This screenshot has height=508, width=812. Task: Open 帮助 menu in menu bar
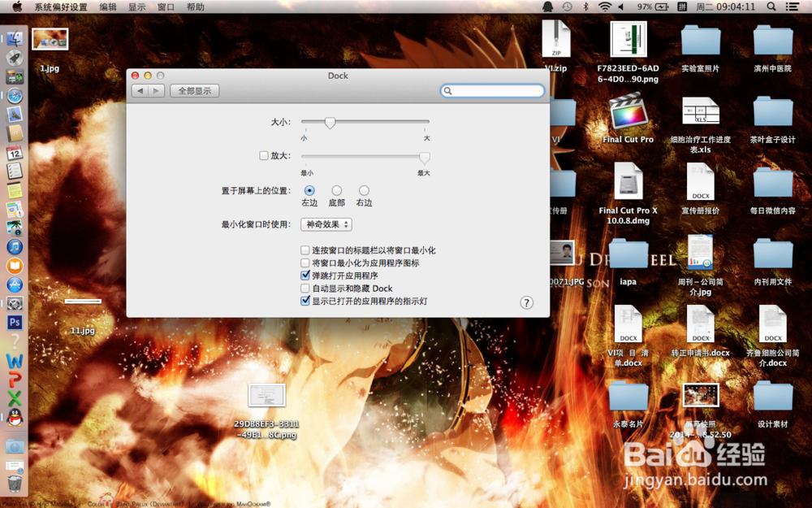(x=195, y=7)
